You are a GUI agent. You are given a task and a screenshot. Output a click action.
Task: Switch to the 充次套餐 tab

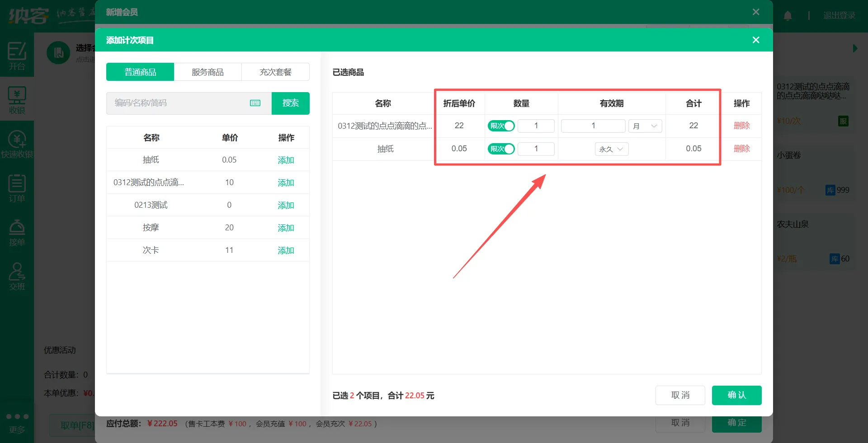coord(275,72)
